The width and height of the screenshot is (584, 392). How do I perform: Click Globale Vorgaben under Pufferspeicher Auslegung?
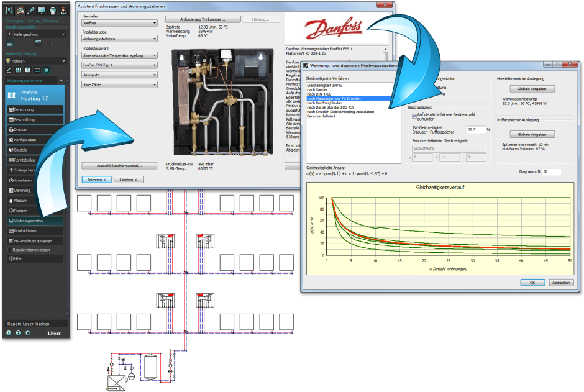click(x=532, y=134)
